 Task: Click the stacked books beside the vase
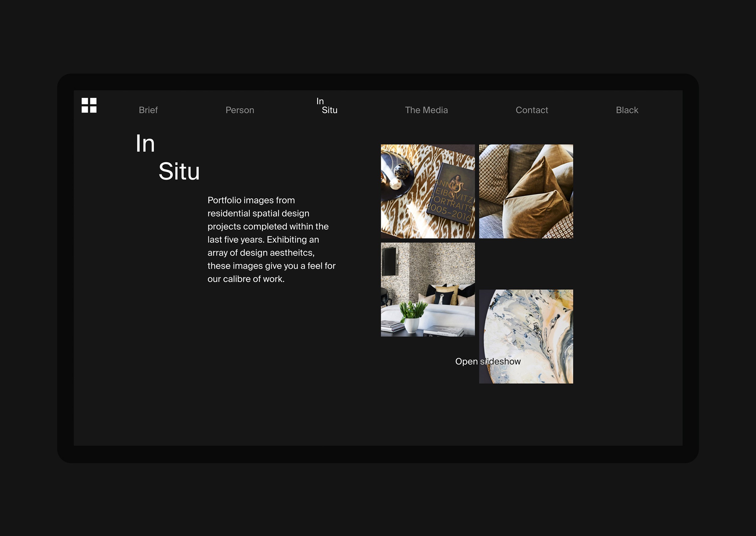click(392, 326)
